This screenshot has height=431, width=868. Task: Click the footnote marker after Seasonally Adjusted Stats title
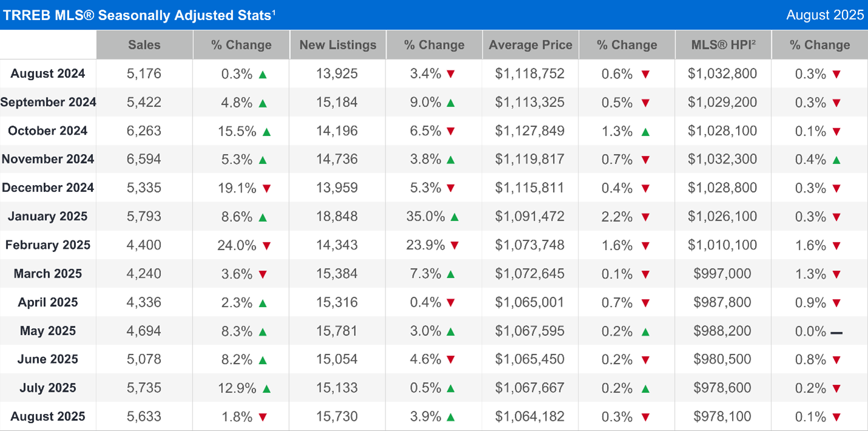(274, 12)
